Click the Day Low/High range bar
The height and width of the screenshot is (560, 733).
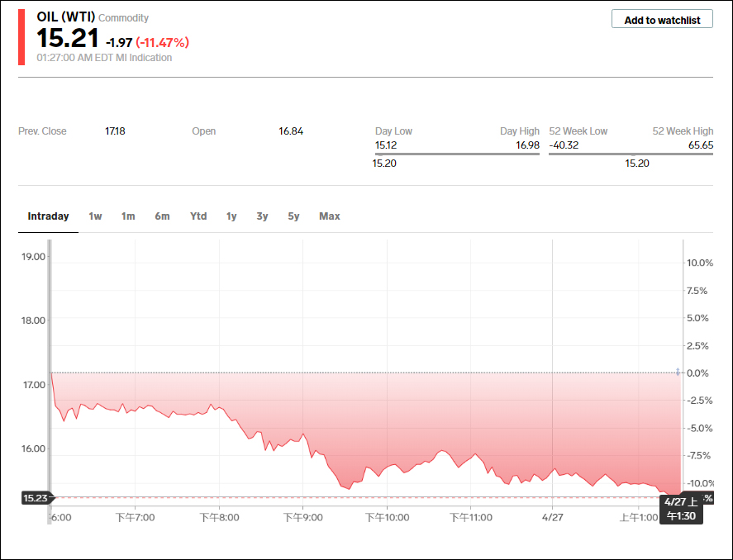pos(457,154)
